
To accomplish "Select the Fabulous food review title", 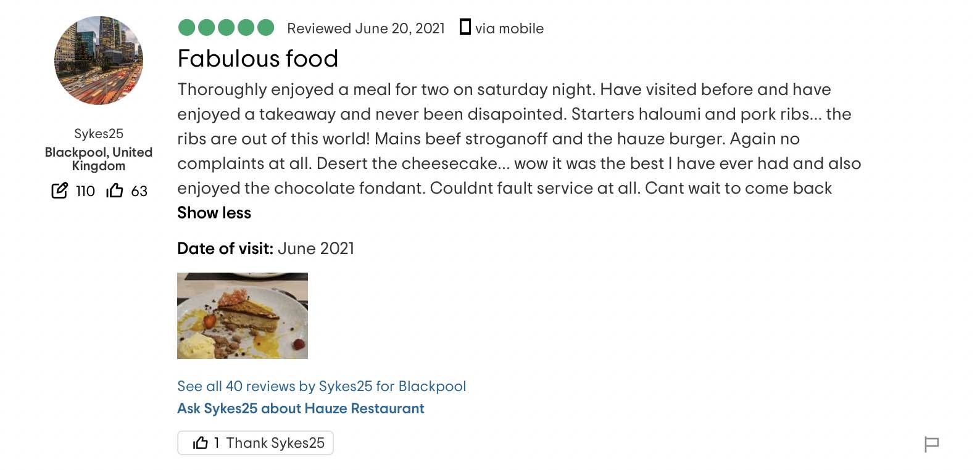I will [258, 59].
